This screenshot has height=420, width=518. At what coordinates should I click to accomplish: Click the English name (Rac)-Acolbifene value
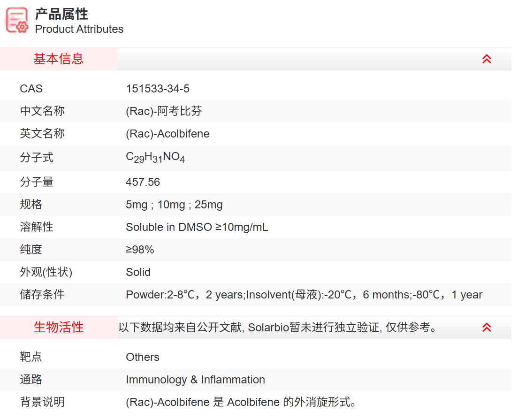point(168,134)
